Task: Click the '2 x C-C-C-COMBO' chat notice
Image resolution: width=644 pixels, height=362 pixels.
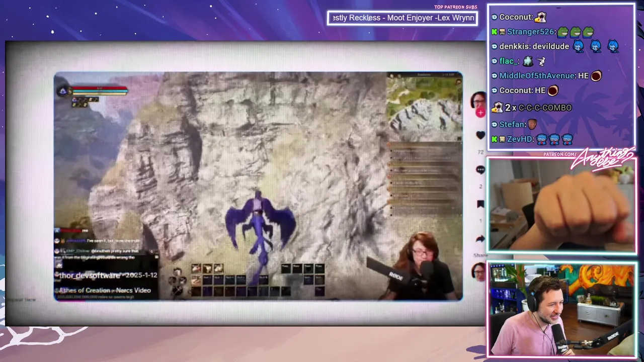Action: (532, 108)
